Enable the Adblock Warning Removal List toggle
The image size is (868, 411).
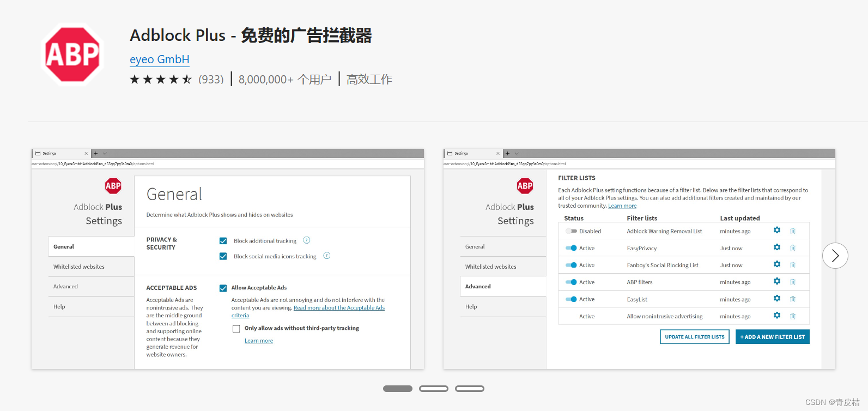click(x=571, y=231)
